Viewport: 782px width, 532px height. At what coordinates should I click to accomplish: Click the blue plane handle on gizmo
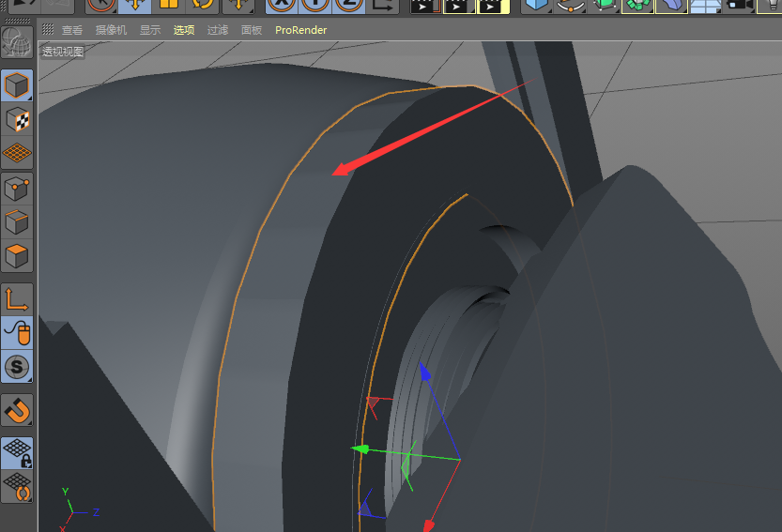pos(365,509)
